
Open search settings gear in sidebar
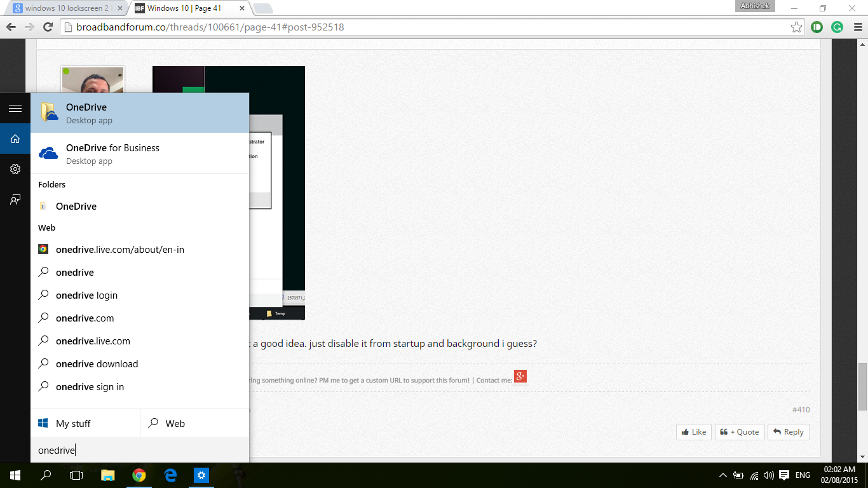click(15, 169)
